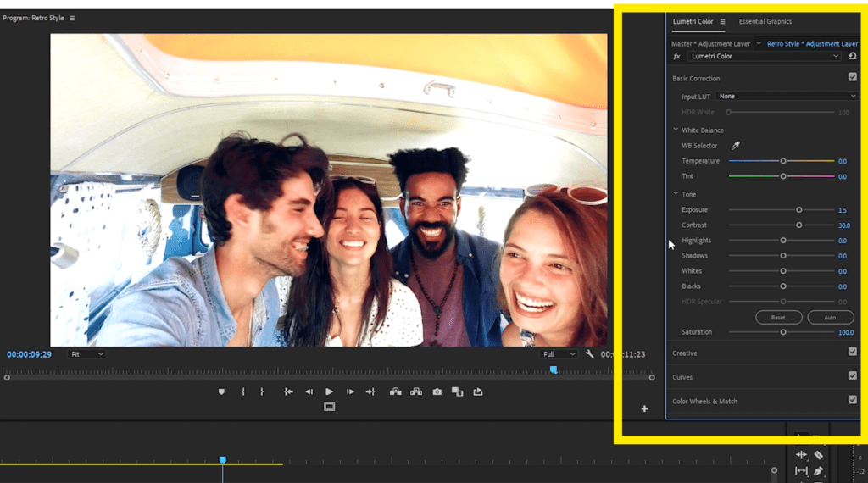This screenshot has height=483, width=868.
Task: Toggle the fx bypass badge
Action: 676,57
